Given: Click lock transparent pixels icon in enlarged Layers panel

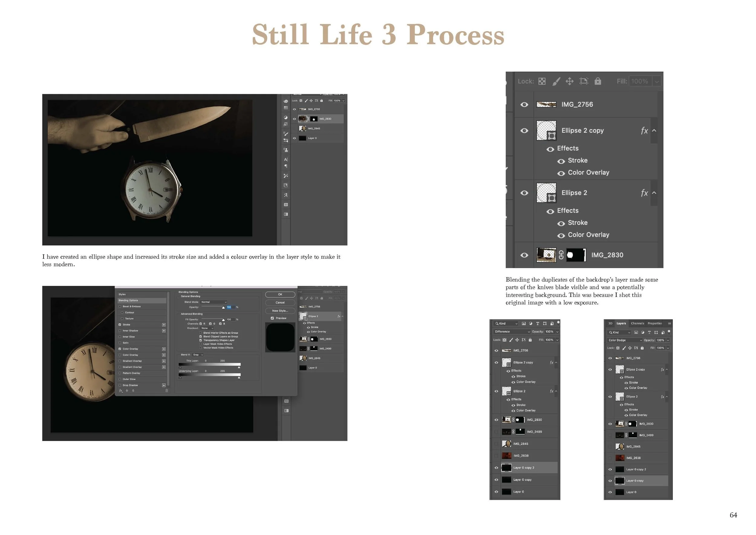Looking at the screenshot, I should [542, 81].
